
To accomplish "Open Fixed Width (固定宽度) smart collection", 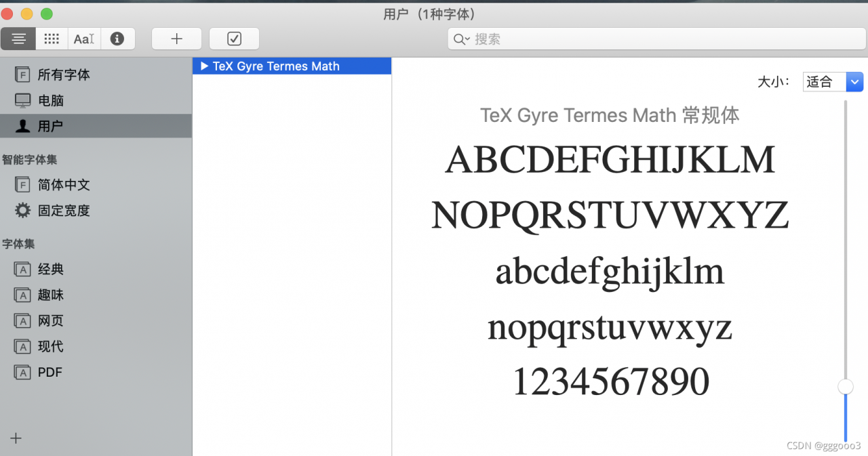I will click(63, 211).
